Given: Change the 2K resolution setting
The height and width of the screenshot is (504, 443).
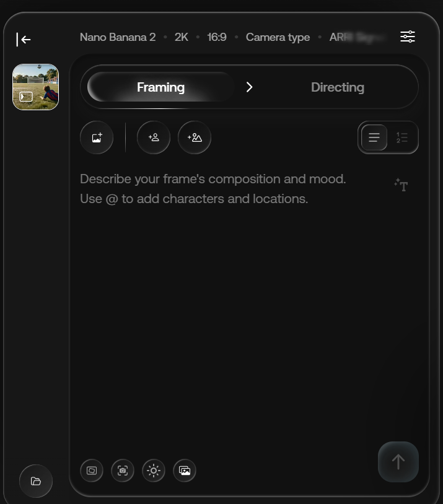Looking at the screenshot, I should pyautogui.click(x=181, y=37).
